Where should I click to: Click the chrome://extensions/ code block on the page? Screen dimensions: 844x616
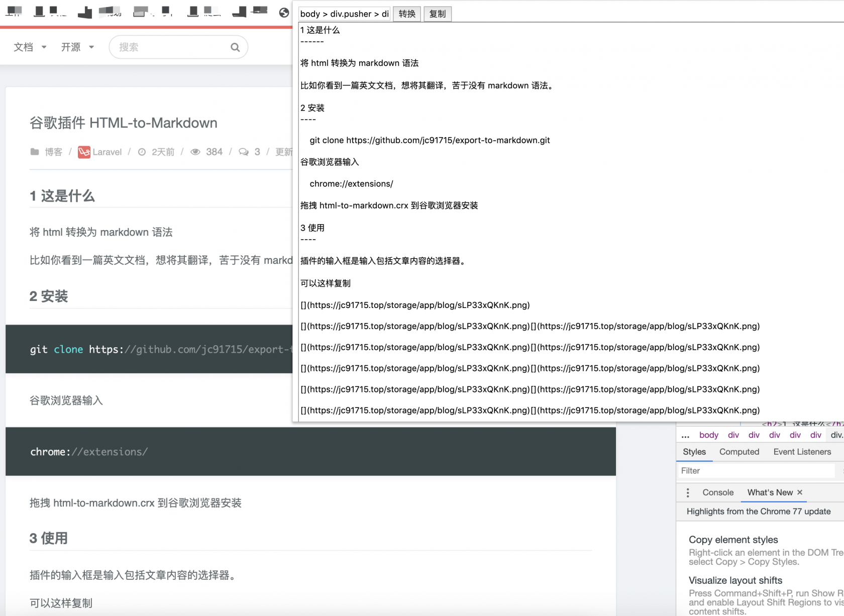tap(310, 452)
